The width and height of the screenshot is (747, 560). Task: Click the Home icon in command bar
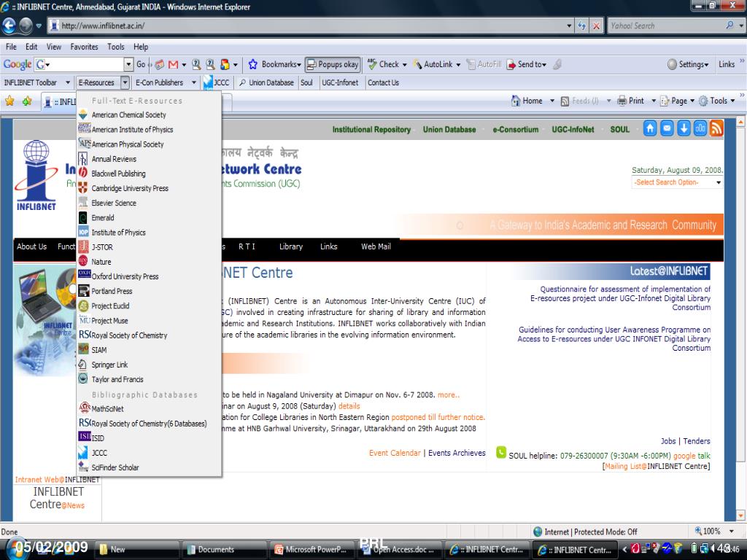pyautogui.click(x=516, y=101)
